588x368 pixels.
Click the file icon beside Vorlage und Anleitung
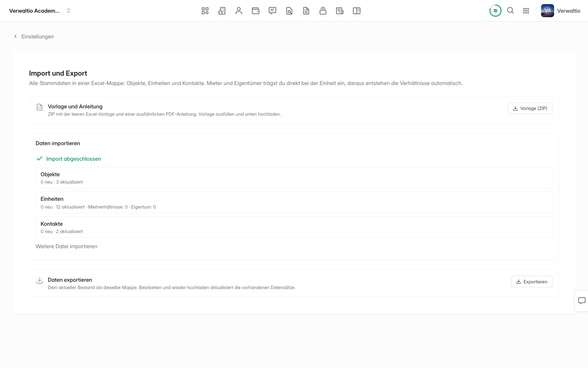coord(40,107)
